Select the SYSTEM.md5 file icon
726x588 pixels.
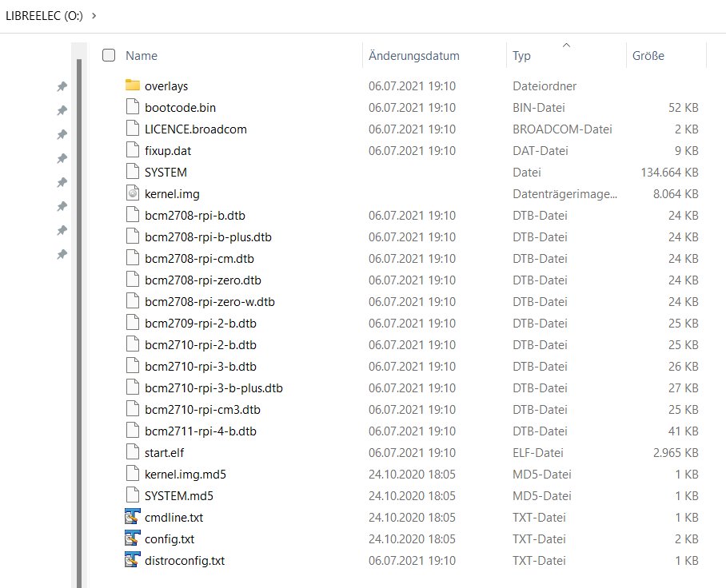point(133,495)
